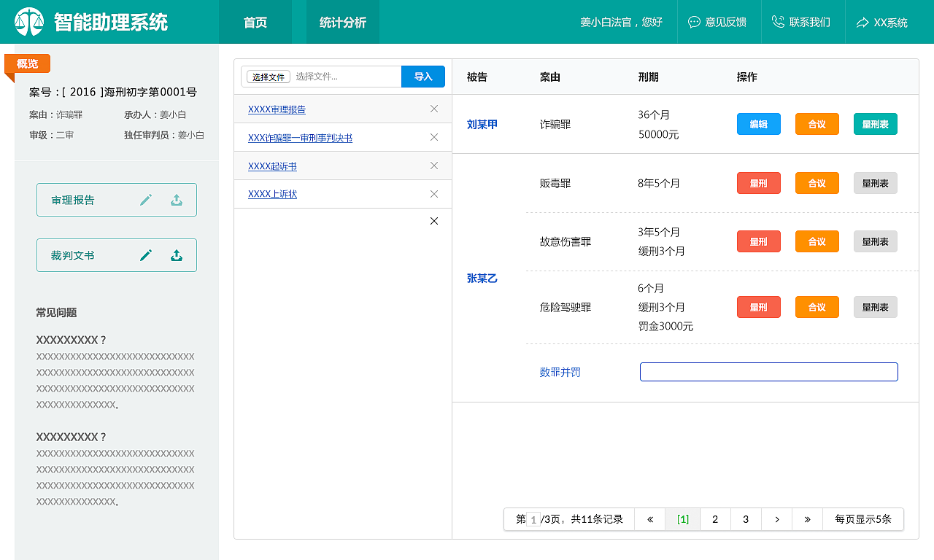
Task: Open the XXX诈骗罪一审刑事判决书 link
Action: click(300, 138)
